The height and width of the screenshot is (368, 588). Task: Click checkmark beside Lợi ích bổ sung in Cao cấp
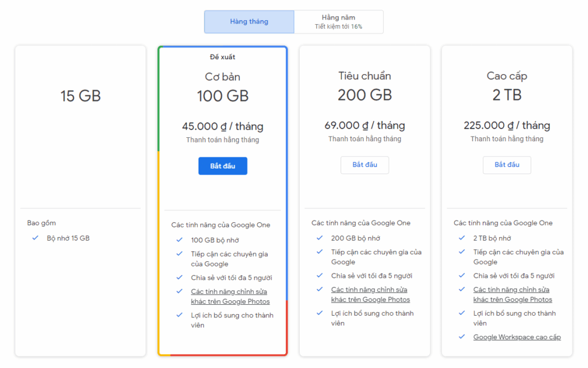tap(462, 313)
